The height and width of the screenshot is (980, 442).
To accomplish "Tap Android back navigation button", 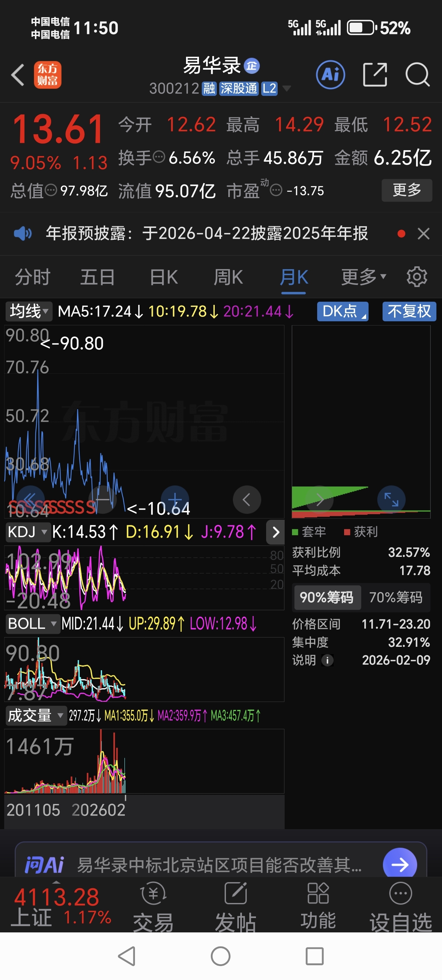I will [x=127, y=955].
